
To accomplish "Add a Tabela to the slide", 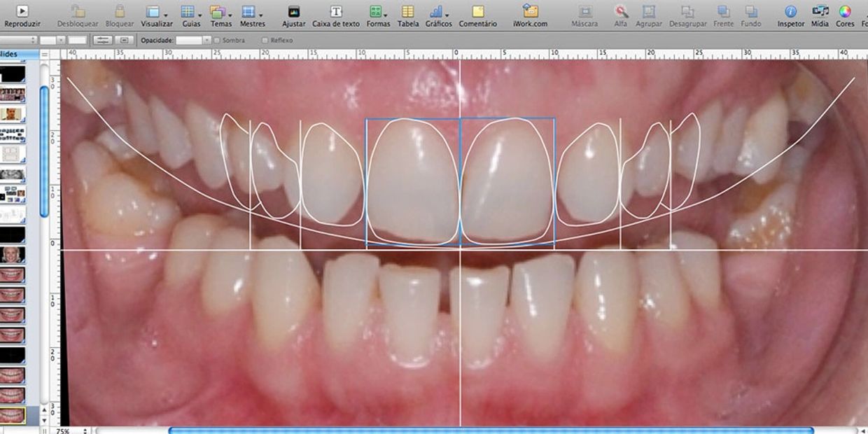I will [407, 12].
